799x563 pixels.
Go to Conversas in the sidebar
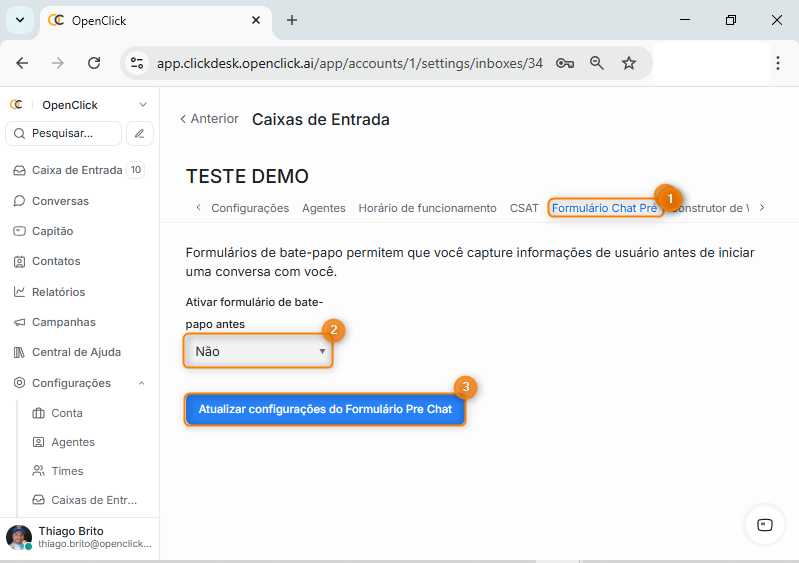tap(60, 201)
